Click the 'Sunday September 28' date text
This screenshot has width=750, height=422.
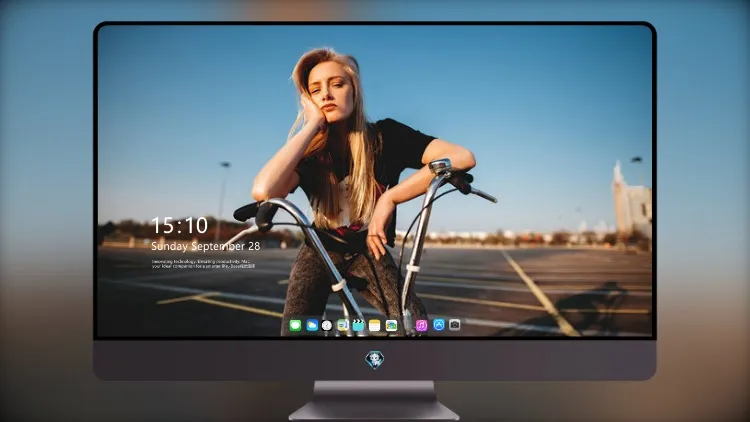click(x=206, y=246)
